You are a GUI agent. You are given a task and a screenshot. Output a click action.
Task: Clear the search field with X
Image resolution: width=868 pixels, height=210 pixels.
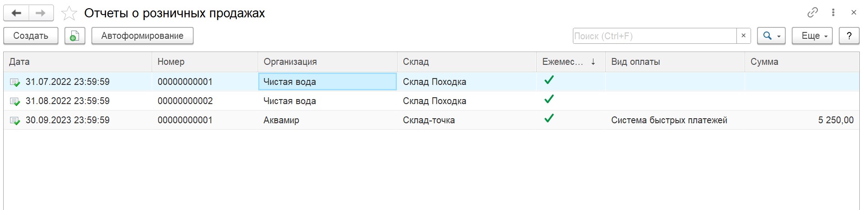coord(743,36)
